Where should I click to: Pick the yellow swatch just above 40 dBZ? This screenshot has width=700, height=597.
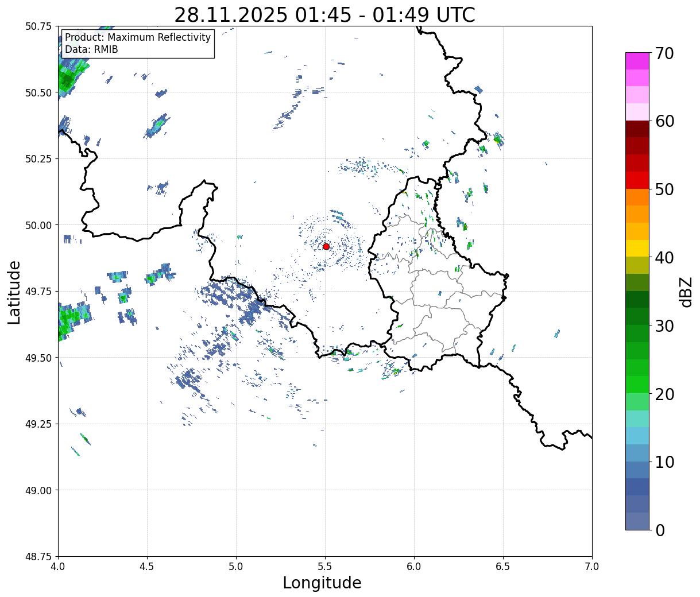point(637,249)
